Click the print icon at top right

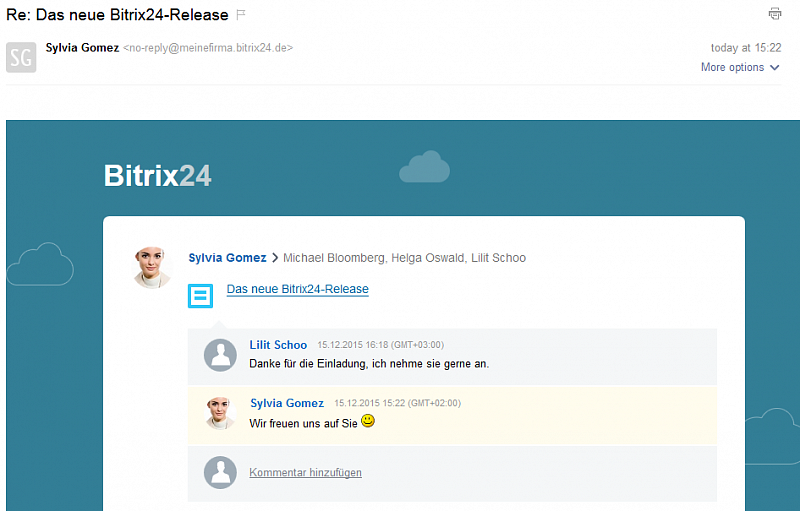774,14
